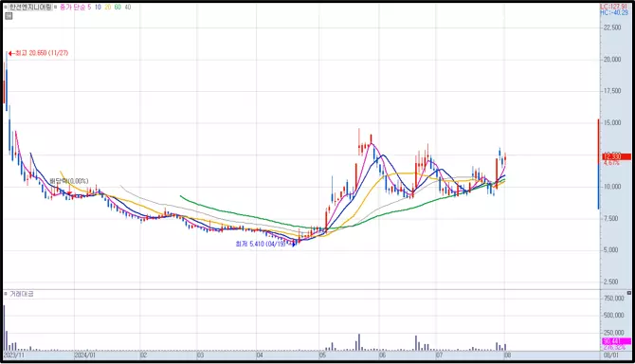Click the 거래대금 panel title
Viewport: 635px width, 364px height.
pyautogui.click(x=22, y=294)
